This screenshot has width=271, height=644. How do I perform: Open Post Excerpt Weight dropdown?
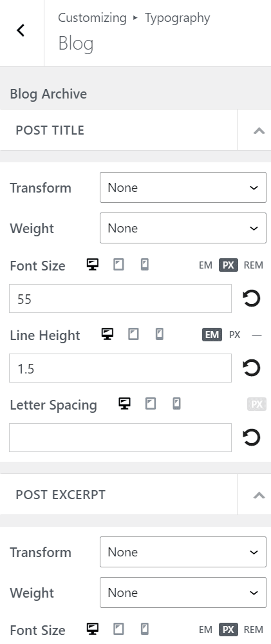tap(183, 592)
